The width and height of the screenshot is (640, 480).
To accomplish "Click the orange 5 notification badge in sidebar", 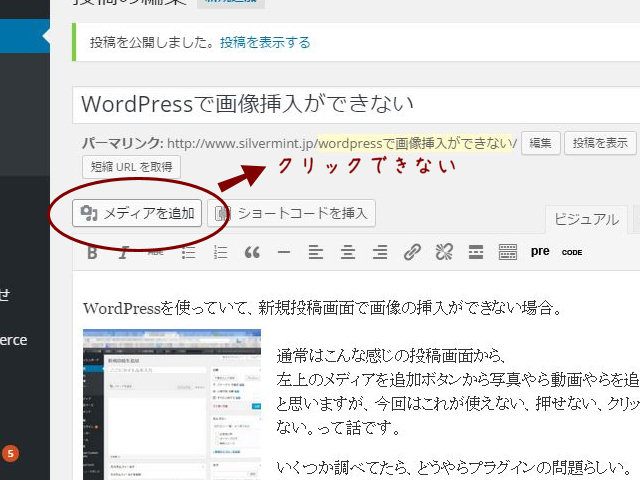I will pos(10,453).
